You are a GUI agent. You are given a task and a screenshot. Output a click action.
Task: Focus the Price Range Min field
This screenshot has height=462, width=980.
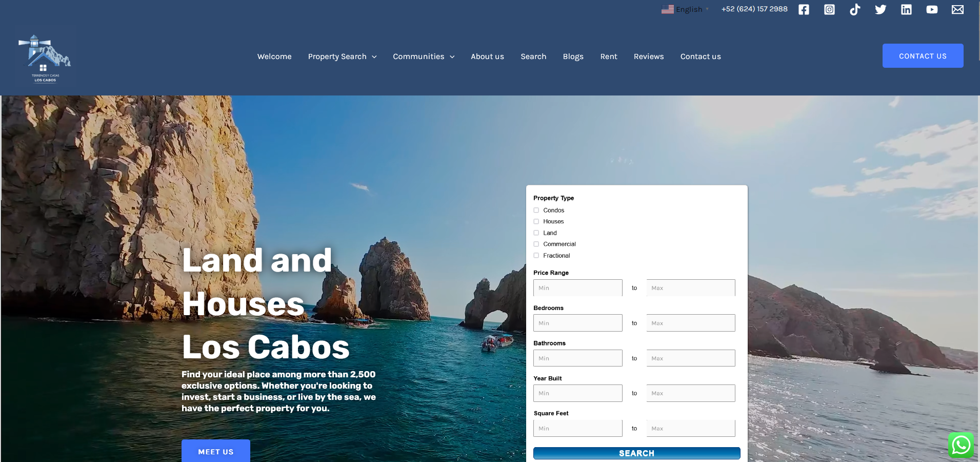[x=577, y=288]
